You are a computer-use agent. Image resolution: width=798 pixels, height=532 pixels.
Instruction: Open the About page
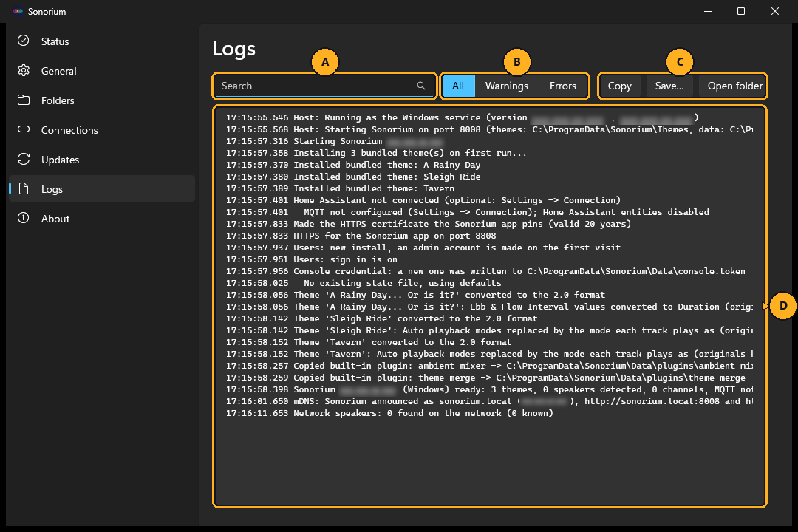pos(102,219)
